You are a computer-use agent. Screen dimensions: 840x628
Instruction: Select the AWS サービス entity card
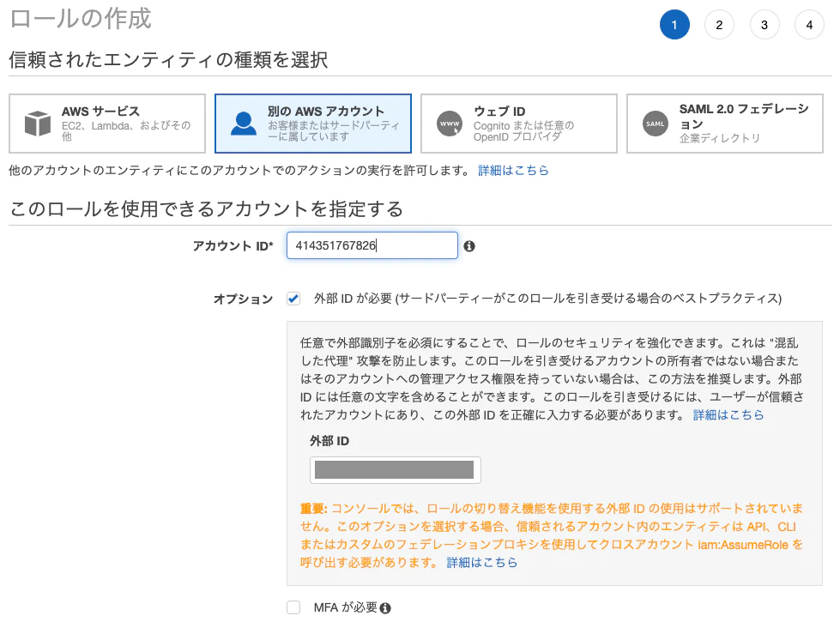[107, 124]
